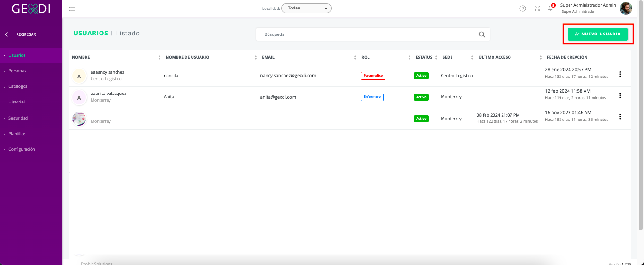
Task: Click Activo badge for aaaancy sanchez
Action: pos(421,76)
